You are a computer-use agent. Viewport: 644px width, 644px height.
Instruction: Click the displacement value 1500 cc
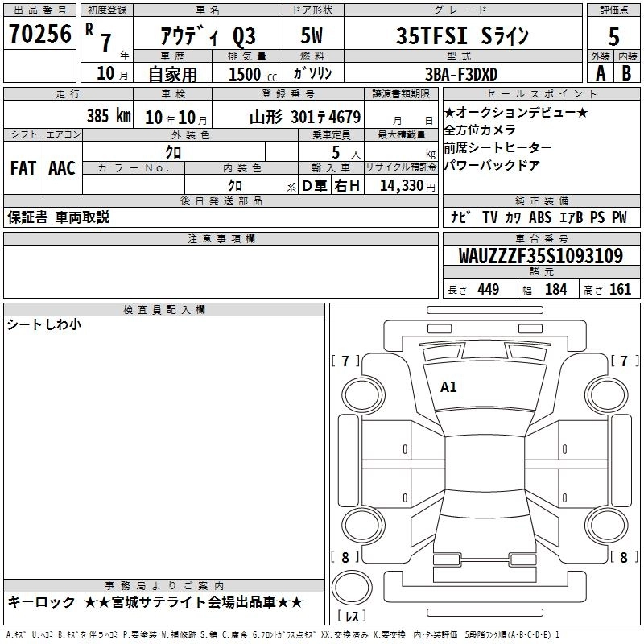click(x=253, y=74)
